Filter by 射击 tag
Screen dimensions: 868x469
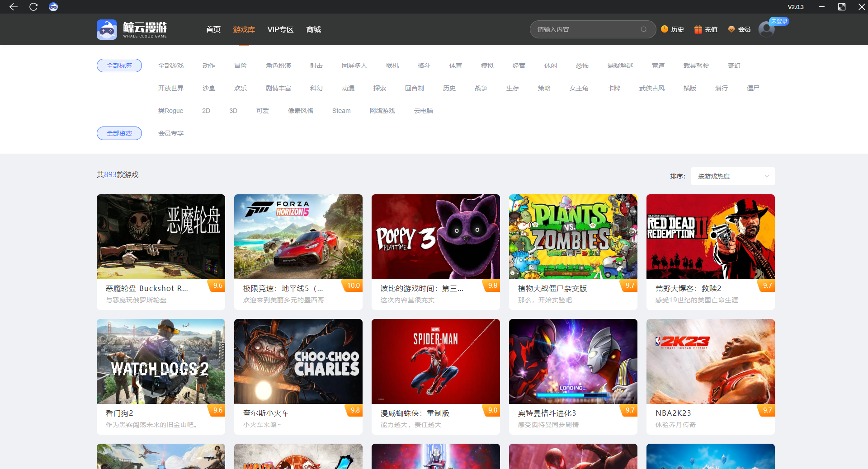pyautogui.click(x=316, y=66)
